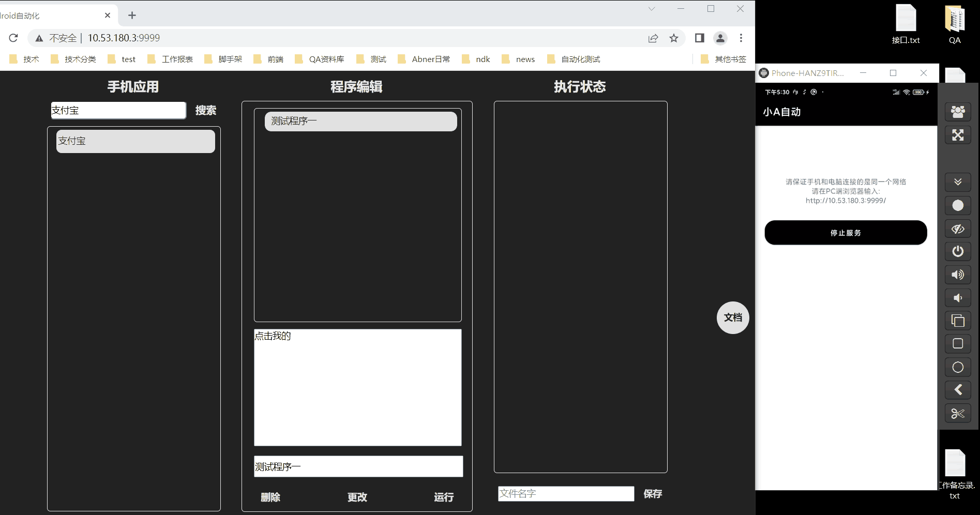Toggle the crossed-eye screen-off icon
The image size is (980, 515).
click(x=958, y=229)
